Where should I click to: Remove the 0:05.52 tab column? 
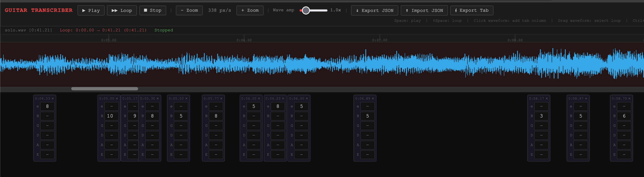186,99
